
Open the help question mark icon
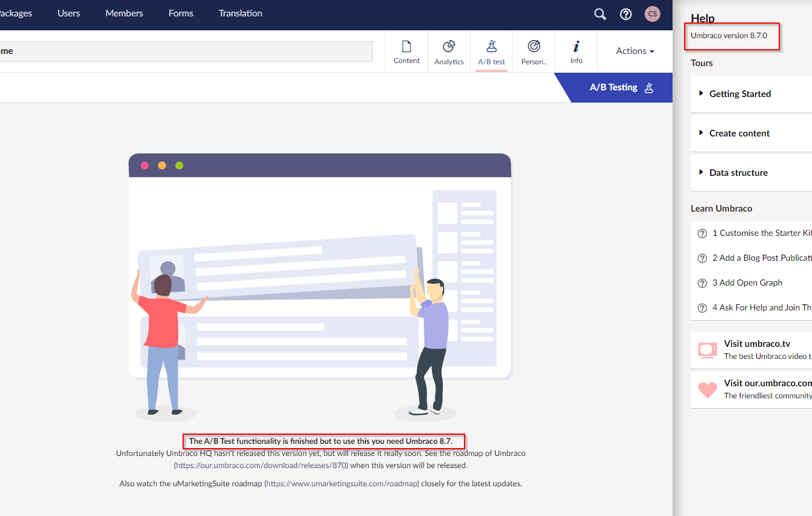point(626,14)
